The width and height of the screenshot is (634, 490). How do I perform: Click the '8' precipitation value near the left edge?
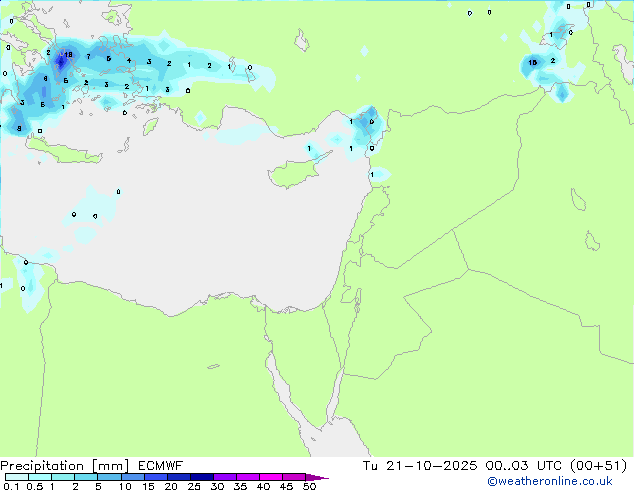[19, 129]
